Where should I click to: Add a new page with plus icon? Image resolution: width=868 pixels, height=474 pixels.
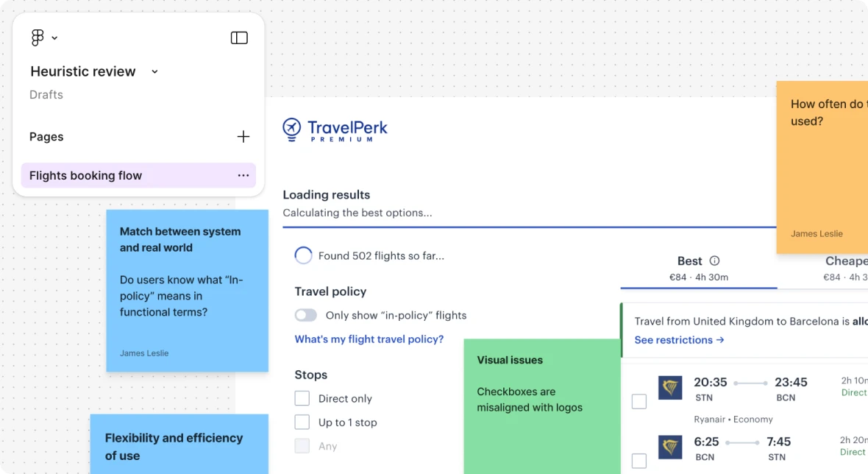tap(243, 137)
